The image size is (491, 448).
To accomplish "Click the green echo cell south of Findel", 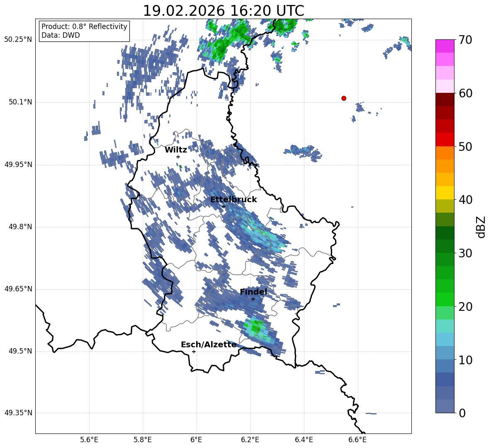I will pyautogui.click(x=257, y=328).
